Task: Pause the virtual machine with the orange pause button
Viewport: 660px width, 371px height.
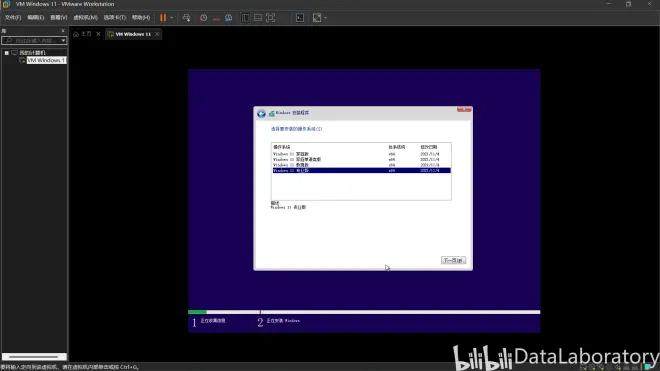Action: click(x=163, y=18)
